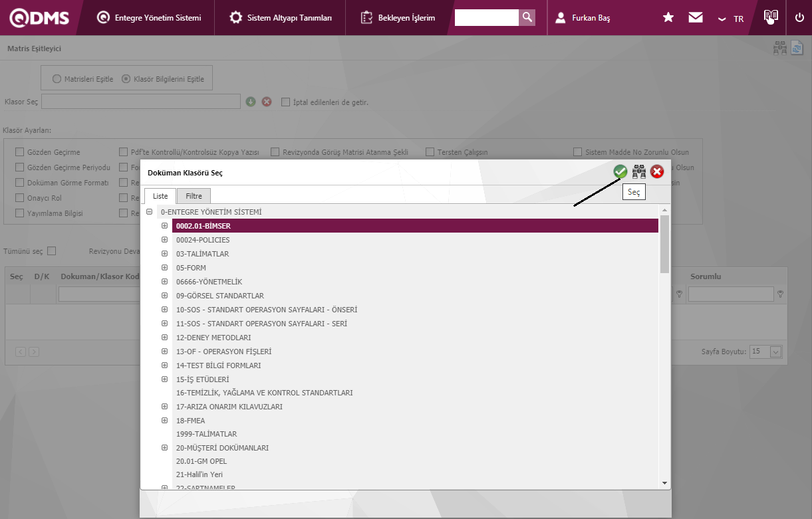
Task: Toggle Pdf'te Kontrollü/Kontrolsüz Kopya Yazısı checkbox
Action: 124,152
